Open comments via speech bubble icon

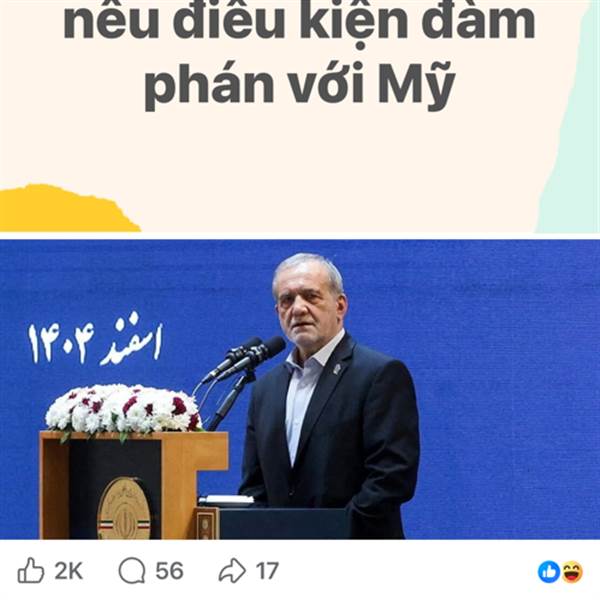132,571
